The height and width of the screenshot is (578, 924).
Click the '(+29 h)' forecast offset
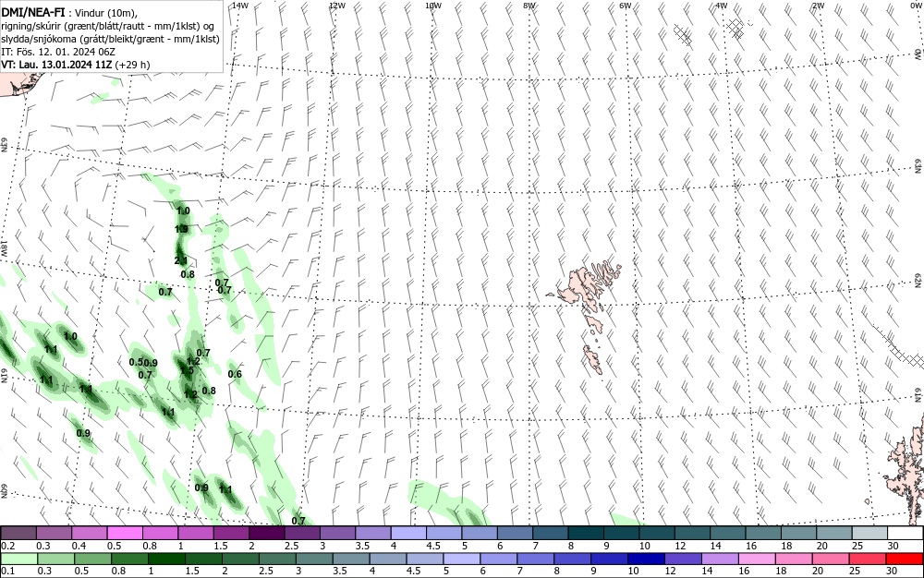tap(132, 64)
